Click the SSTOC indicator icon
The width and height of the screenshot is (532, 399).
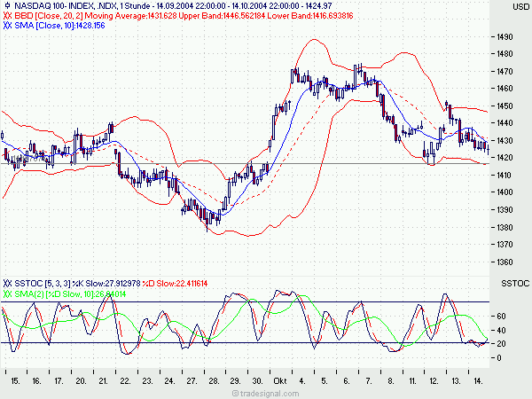pos(7,284)
